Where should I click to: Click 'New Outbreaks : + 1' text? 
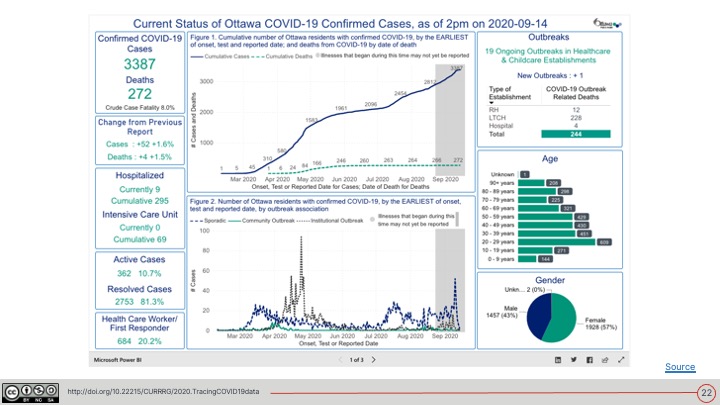[550, 76]
